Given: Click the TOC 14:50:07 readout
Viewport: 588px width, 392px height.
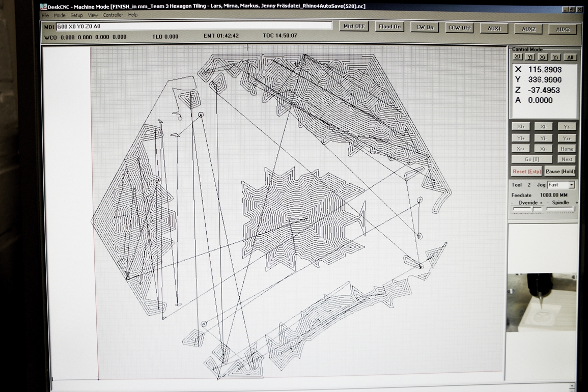Looking at the screenshot, I should [280, 35].
